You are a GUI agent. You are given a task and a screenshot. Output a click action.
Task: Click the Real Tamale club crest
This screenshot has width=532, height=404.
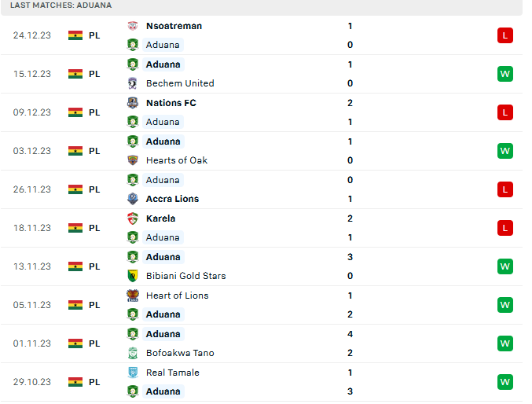pyautogui.click(x=133, y=373)
